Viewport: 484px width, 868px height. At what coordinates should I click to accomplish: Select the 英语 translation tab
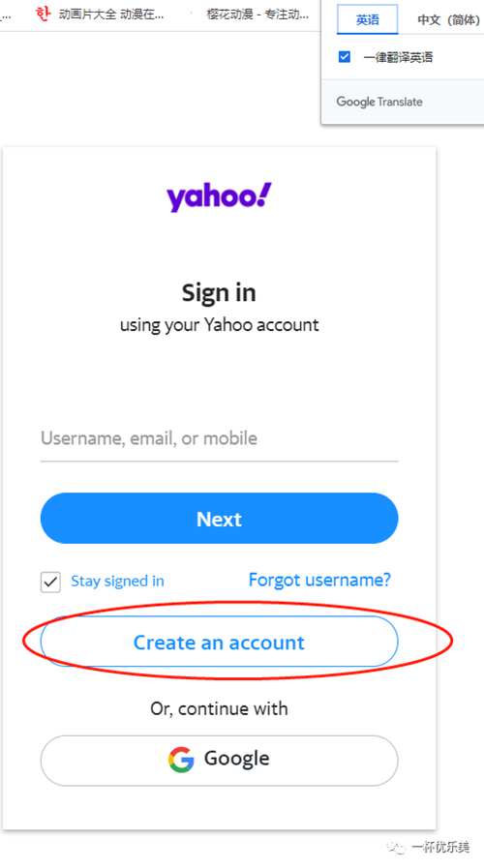click(367, 19)
